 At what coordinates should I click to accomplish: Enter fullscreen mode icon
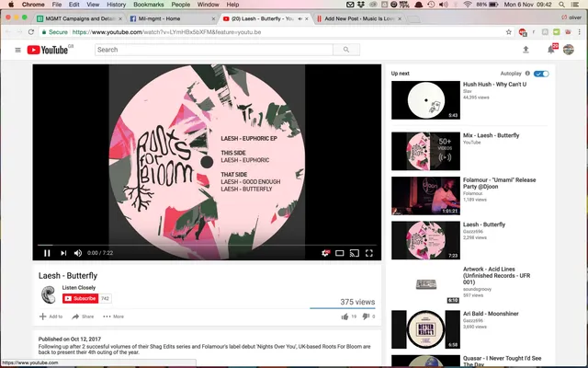coord(369,253)
